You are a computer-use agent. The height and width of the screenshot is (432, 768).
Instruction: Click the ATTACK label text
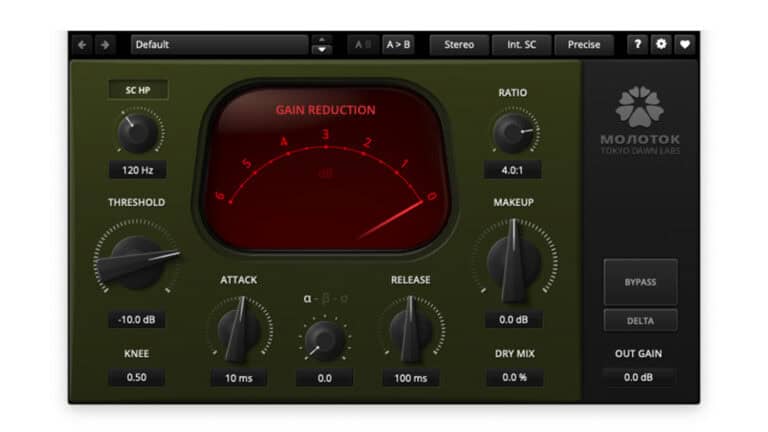239,280
